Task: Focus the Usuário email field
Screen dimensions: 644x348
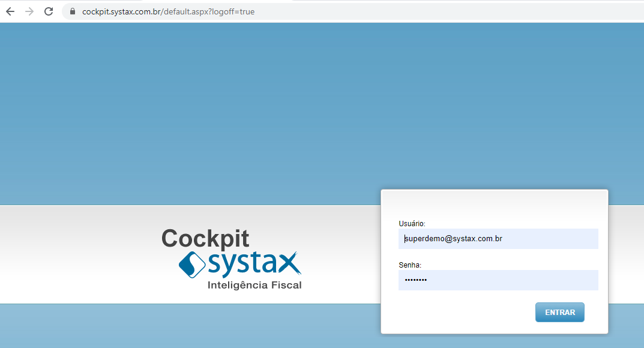Action: pyautogui.click(x=498, y=239)
